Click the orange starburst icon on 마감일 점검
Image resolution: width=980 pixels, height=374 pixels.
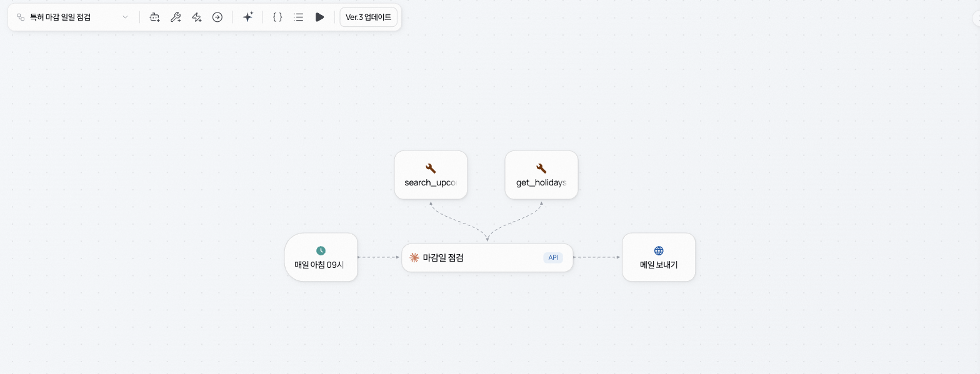(x=414, y=258)
